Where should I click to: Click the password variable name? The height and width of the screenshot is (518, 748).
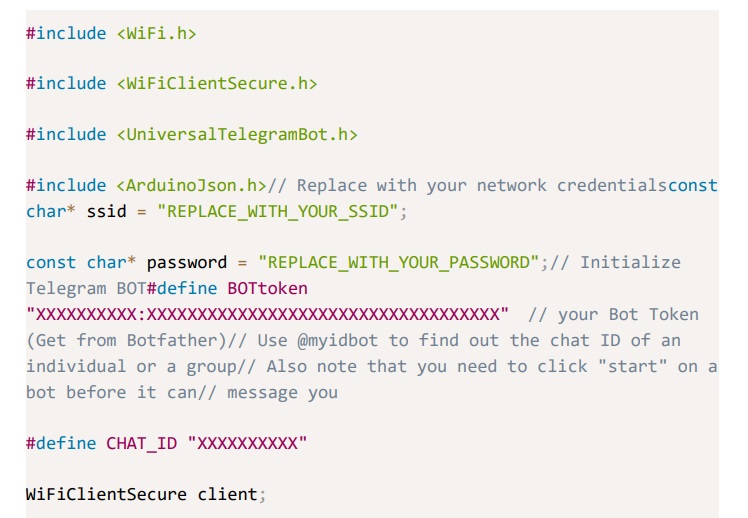pos(187,262)
